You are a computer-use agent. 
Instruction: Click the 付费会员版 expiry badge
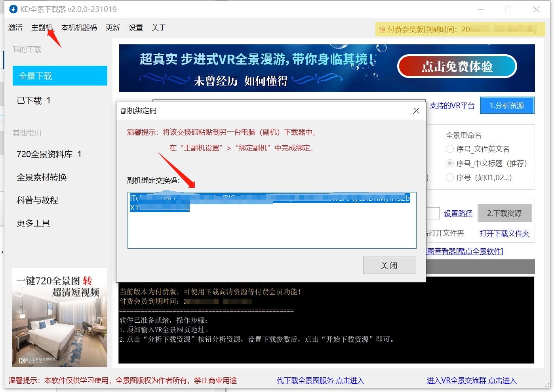[x=460, y=29]
